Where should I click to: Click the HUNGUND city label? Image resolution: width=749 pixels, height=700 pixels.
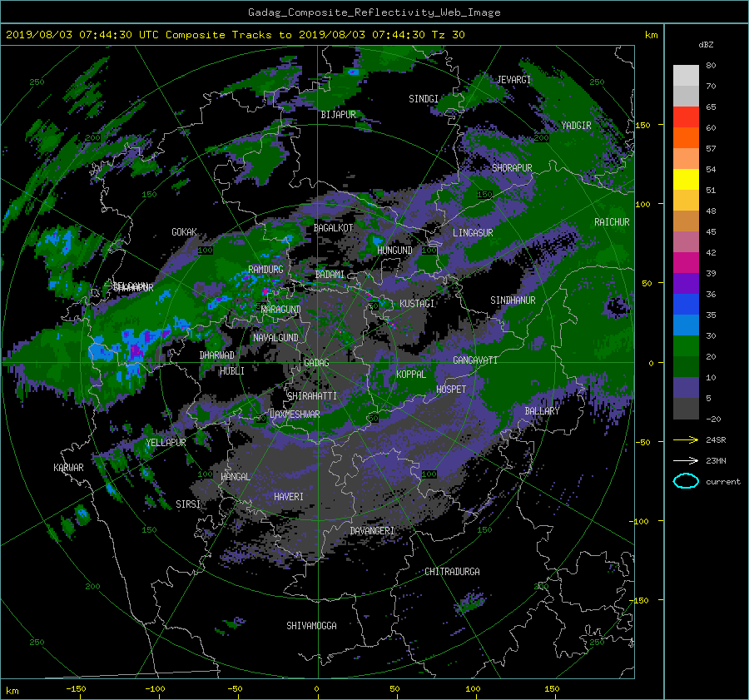click(394, 251)
